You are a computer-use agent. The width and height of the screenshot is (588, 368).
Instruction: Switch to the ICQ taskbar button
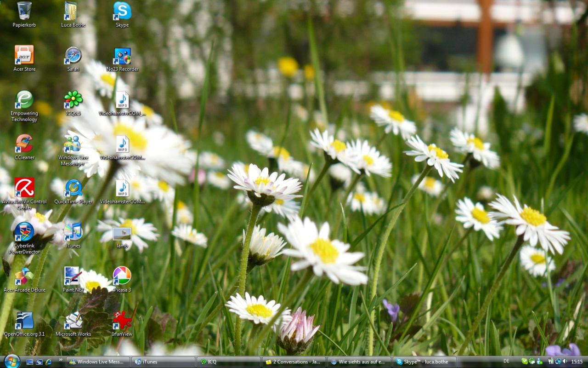click(x=228, y=362)
